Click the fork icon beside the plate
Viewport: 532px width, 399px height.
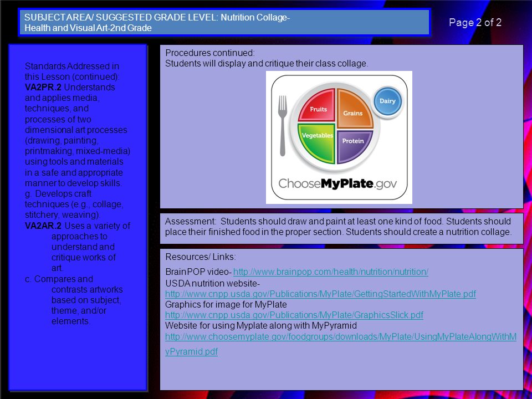coord(283,126)
